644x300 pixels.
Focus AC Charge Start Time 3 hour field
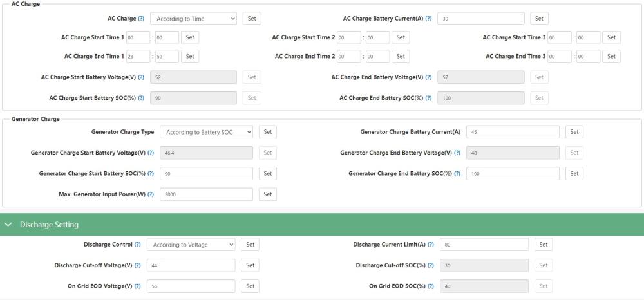[560, 37]
